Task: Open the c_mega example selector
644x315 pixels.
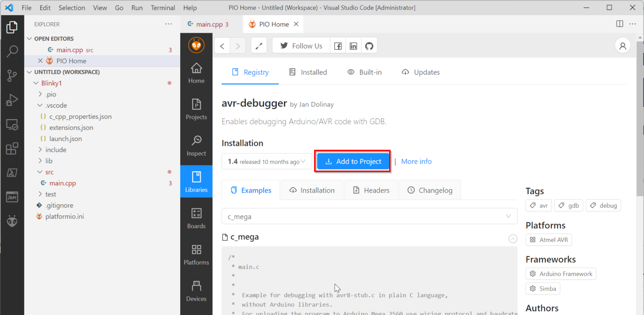Action: tap(369, 216)
